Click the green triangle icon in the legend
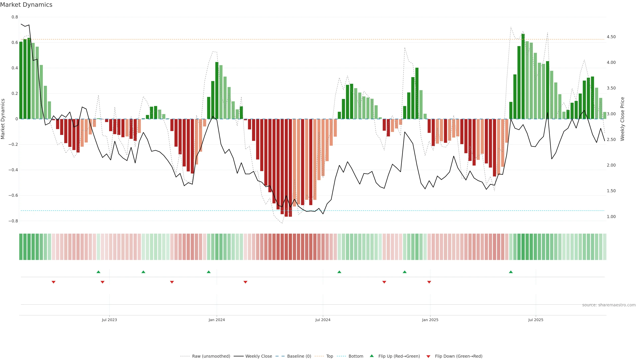 click(x=372, y=356)
